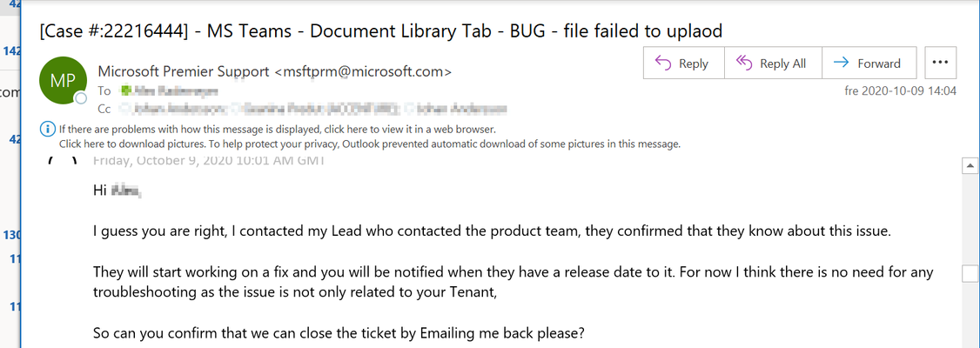Click the green MP sender avatar
Screen dimensions: 980x348
[x=62, y=81]
